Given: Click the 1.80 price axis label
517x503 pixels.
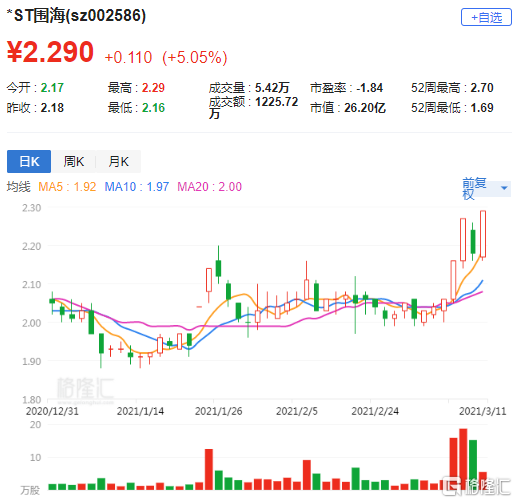Looking at the screenshot, I should pyautogui.click(x=31, y=399).
